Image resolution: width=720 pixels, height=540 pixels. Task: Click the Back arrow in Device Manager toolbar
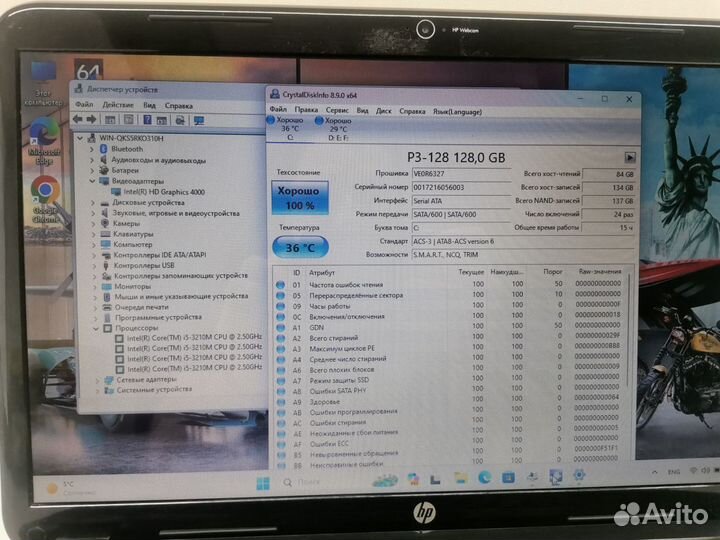(x=78, y=119)
